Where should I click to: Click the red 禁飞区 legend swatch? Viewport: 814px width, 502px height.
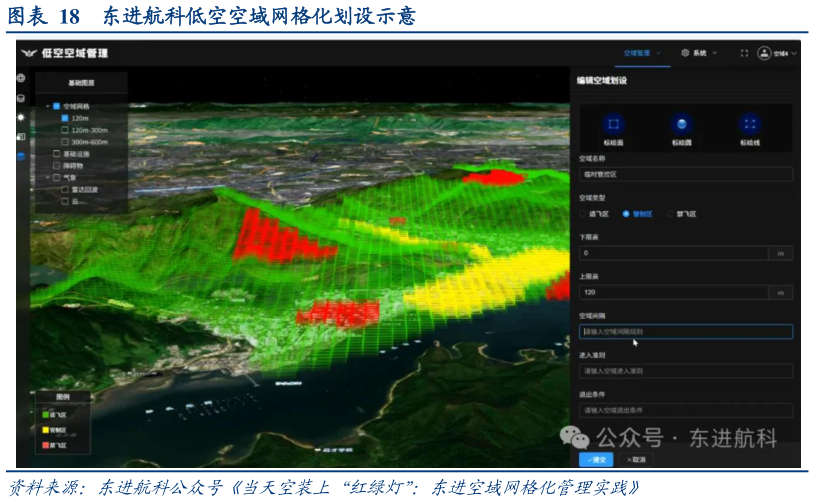pos(46,444)
